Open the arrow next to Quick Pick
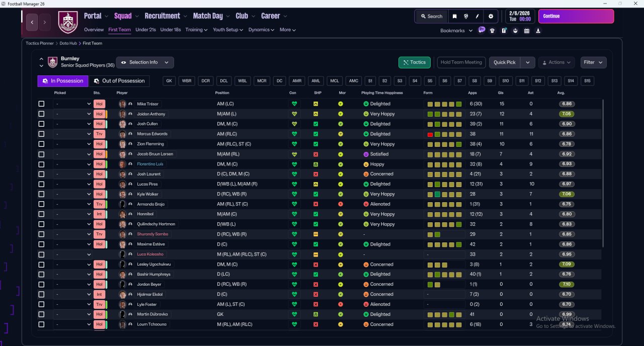The image size is (644, 346). (527, 62)
